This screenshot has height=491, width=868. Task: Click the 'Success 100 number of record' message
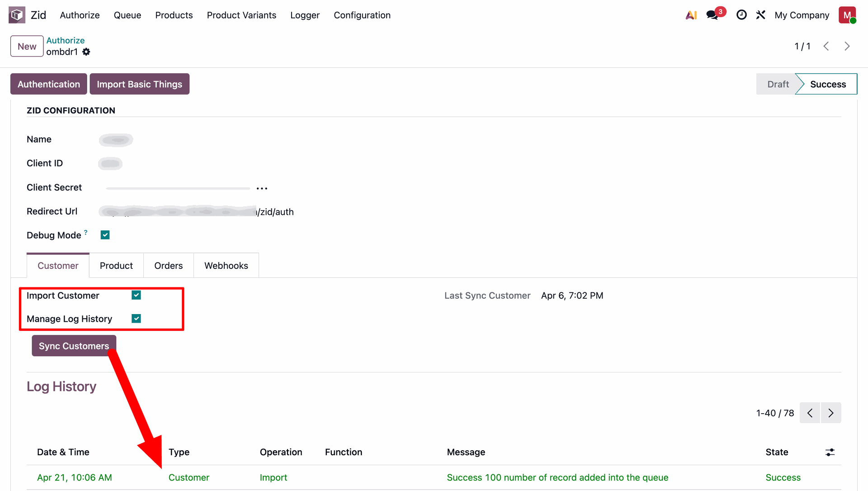(557, 477)
